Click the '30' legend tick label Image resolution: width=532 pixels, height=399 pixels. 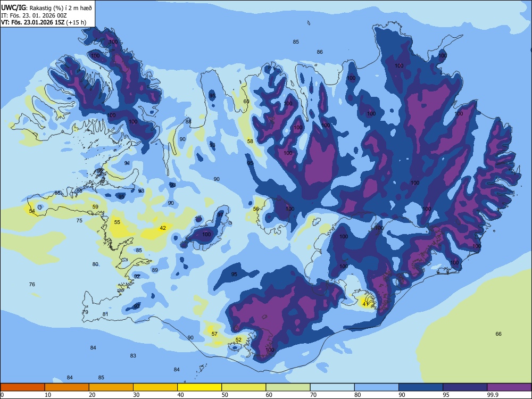pos(136,395)
